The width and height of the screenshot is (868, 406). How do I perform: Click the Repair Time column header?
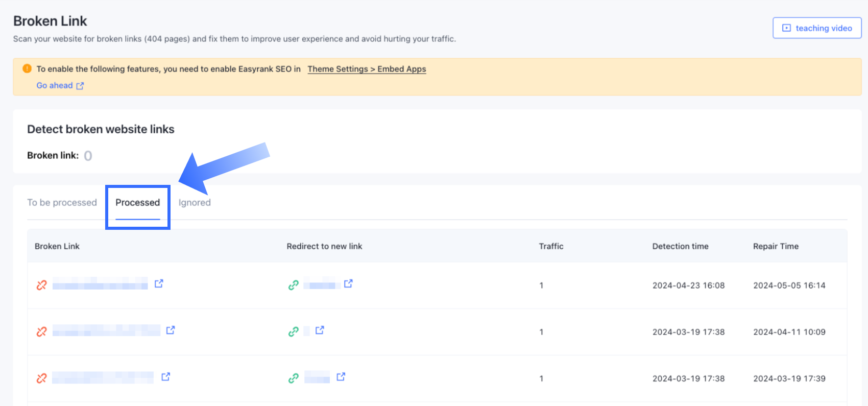point(776,246)
